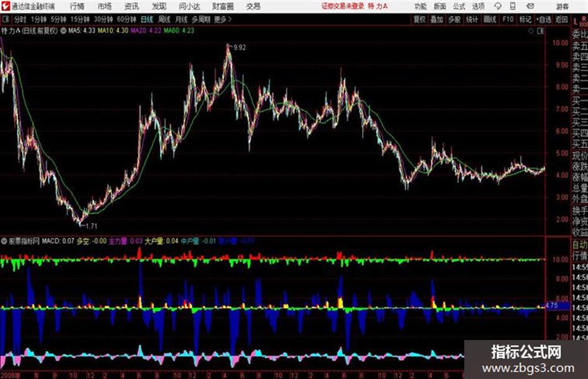Switch to the 周线 period tab
The height and width of the screenshot is (379, 588).
[164, 19]
